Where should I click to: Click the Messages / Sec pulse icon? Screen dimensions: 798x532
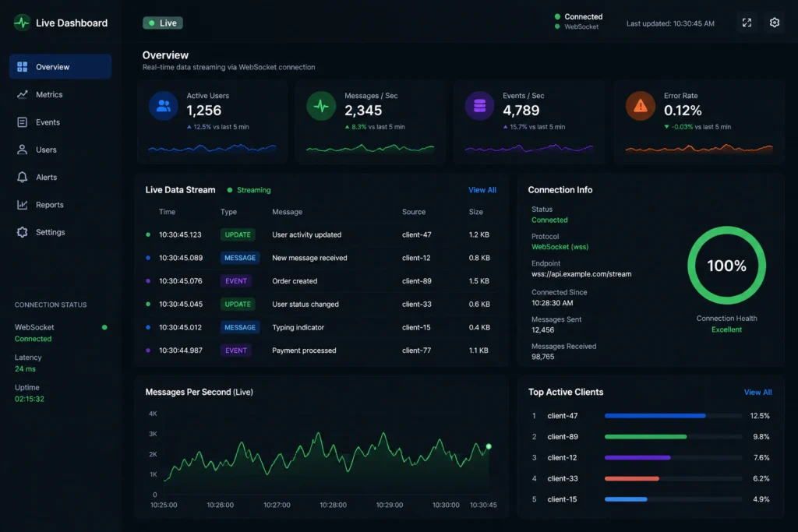321,106
